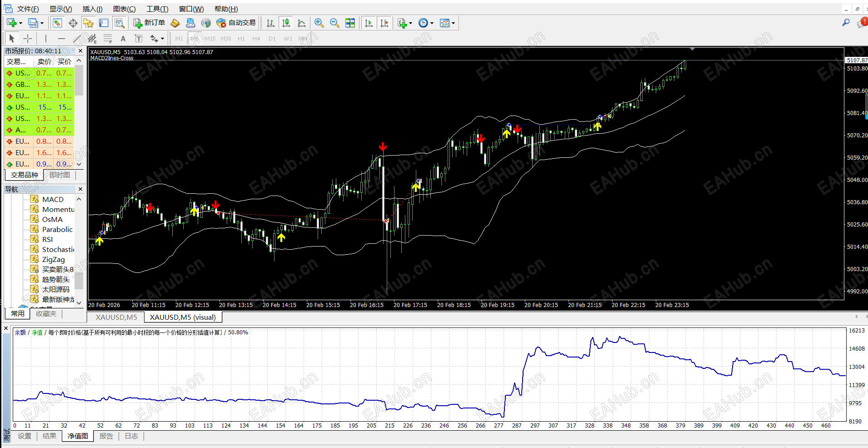Expand the indicators list dropdown arrow

pyautogui.click(x=410, y=23)
